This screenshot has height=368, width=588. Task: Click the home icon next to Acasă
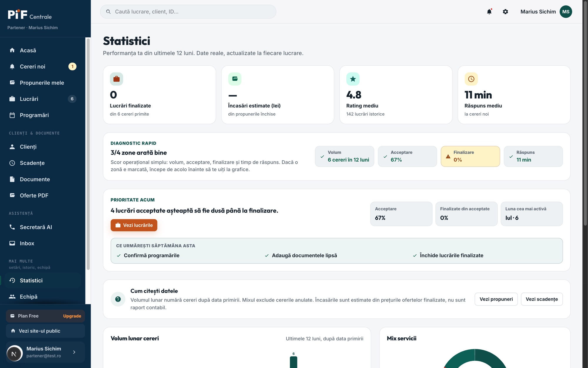click(12, 50)
